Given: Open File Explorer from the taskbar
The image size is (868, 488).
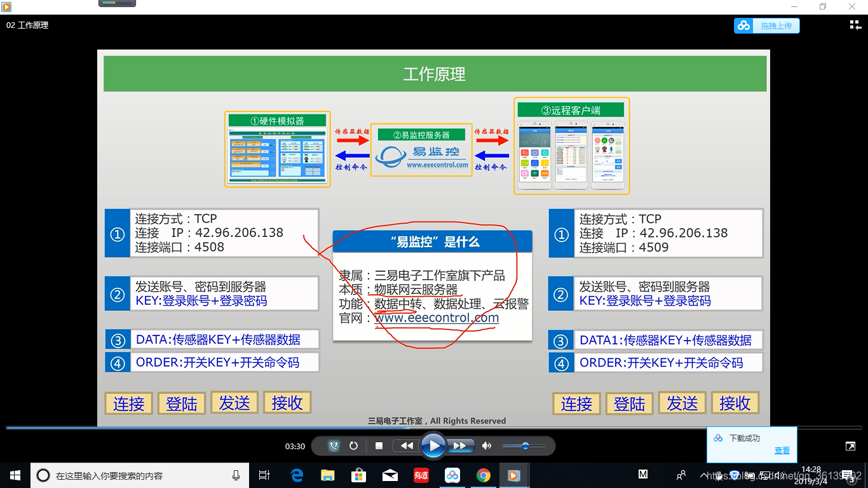Looking at the screenshot, I should pyautogui.click(x=328, y=475).
